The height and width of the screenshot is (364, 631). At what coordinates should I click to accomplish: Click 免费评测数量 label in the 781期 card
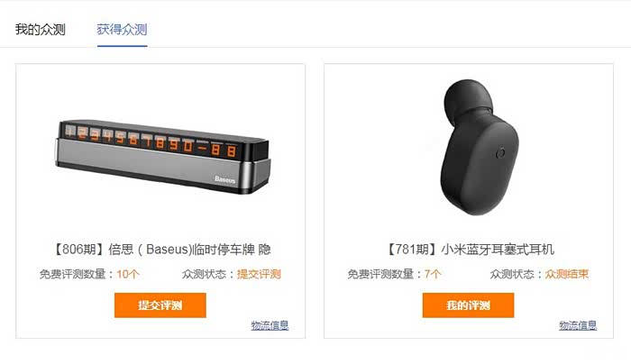(x=380, y=274)
